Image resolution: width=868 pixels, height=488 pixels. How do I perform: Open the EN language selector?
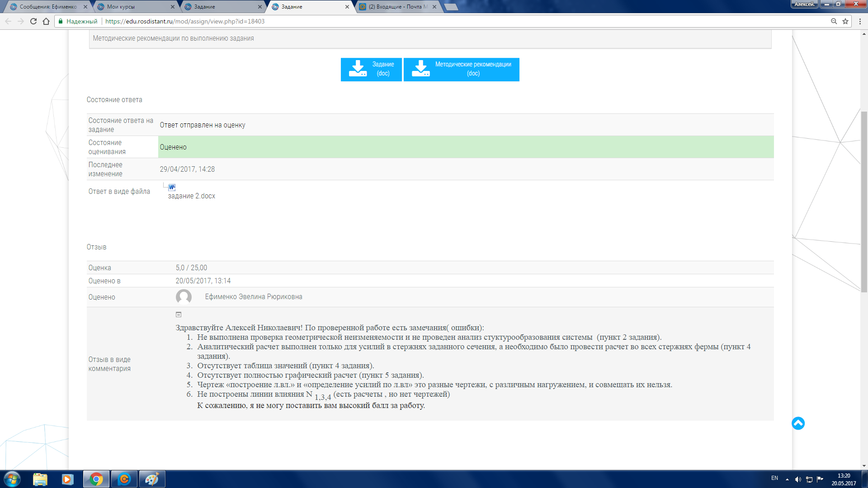point(774,478)
